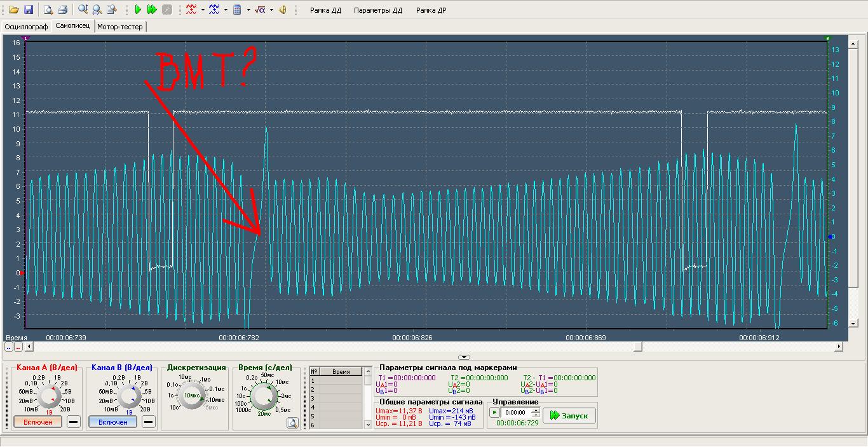868x447 pixels.
Task: Open the Рамка ДР menu item
Action: click(431, 10)
